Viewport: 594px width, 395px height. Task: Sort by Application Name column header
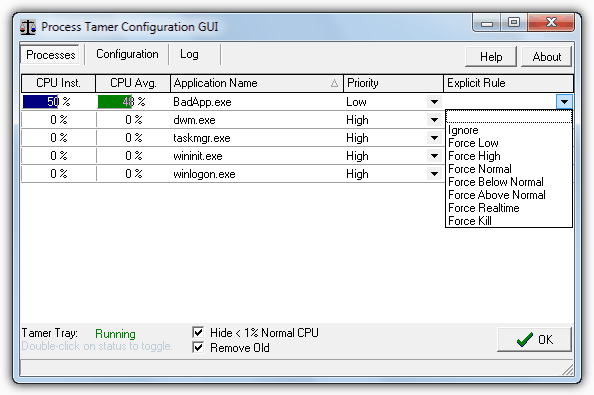pos(257,83)
